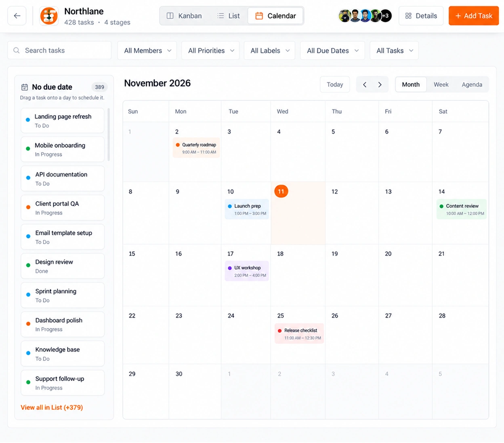This screenshot has height=443, width=504.
Task: Click the Add Task button
Action: click(x=474, y=16)
